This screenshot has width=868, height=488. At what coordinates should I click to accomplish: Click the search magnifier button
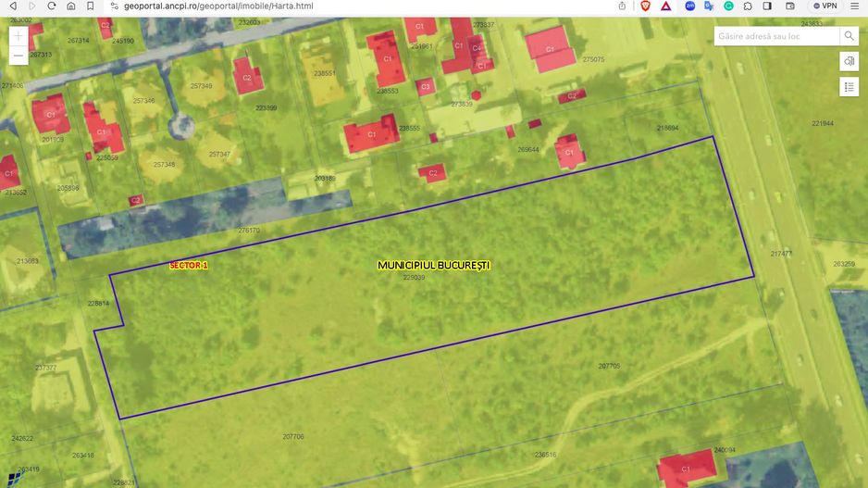pyautogui.click(x=849, y=36)
